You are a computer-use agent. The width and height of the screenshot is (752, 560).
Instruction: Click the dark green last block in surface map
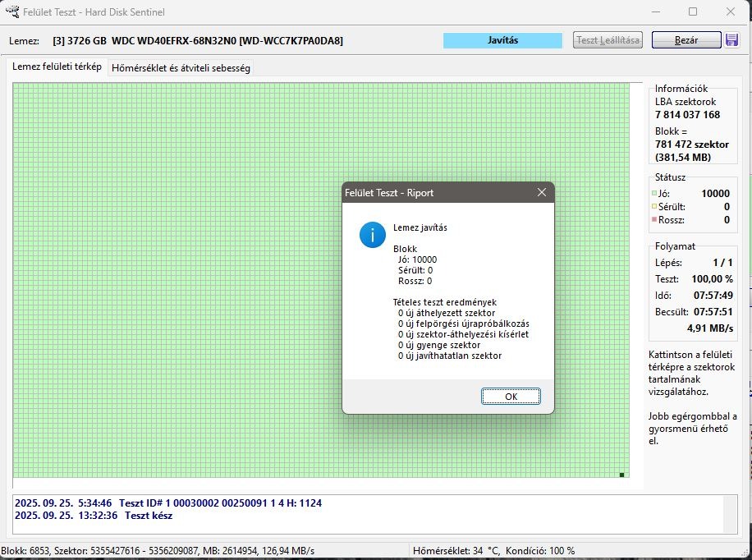(621, 475)
